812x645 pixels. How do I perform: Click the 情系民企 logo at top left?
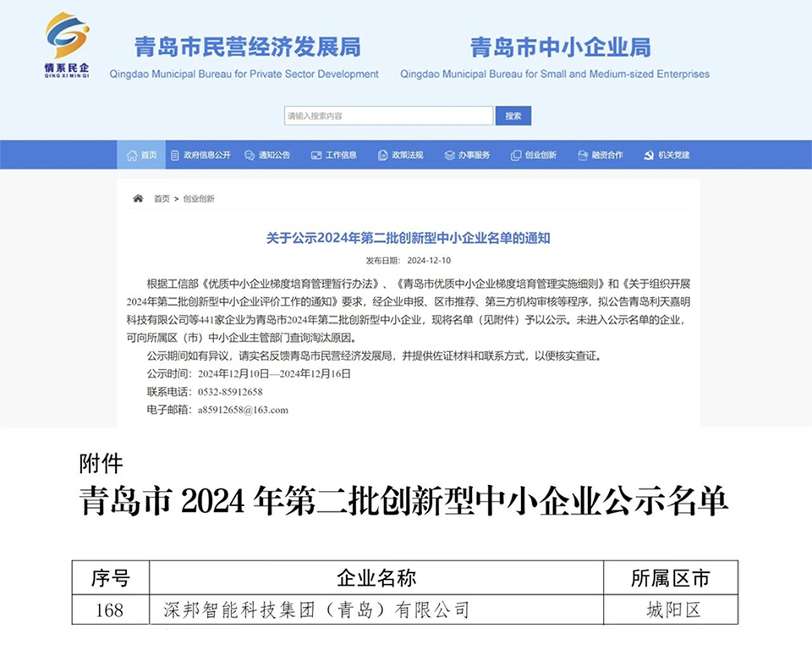tap(67, 44)
